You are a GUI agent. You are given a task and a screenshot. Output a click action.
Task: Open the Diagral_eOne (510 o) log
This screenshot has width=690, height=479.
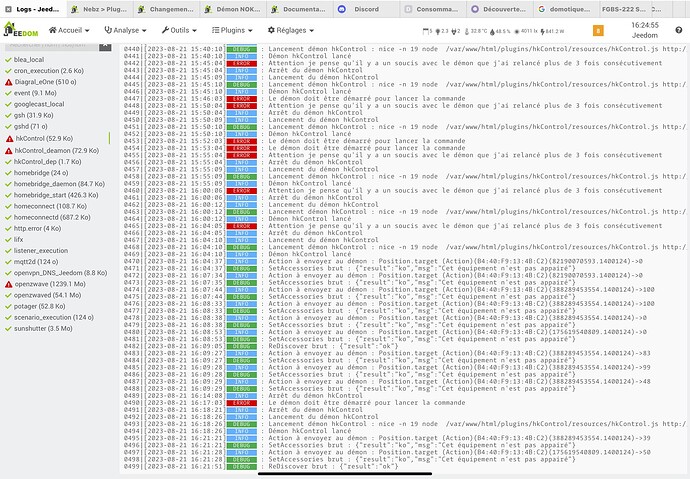tap(40, 82)
